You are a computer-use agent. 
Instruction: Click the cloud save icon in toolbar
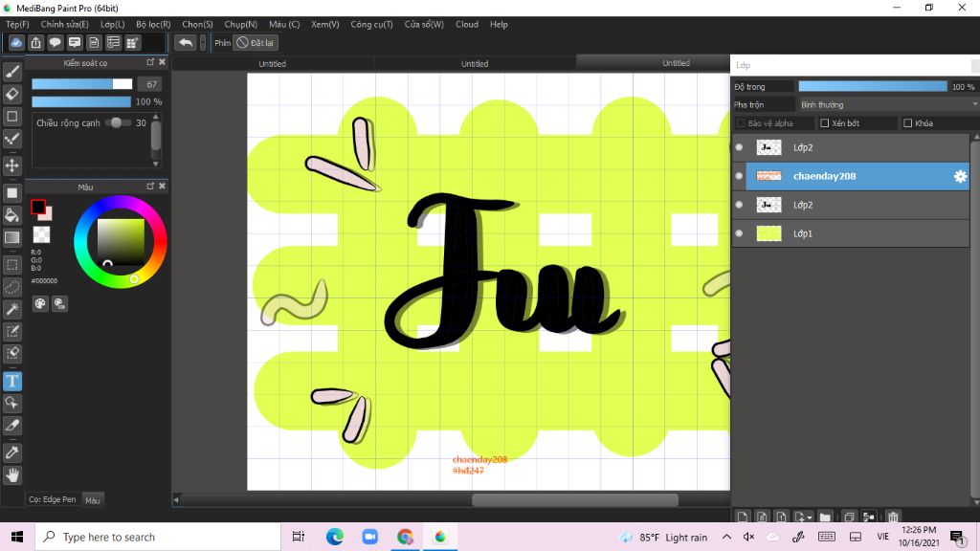pos(16,42)
